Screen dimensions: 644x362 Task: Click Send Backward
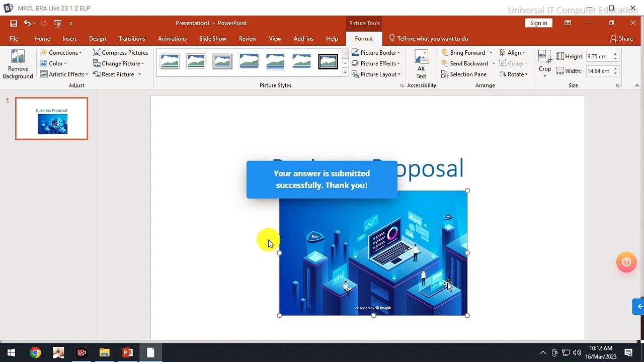tap(465, 63)
